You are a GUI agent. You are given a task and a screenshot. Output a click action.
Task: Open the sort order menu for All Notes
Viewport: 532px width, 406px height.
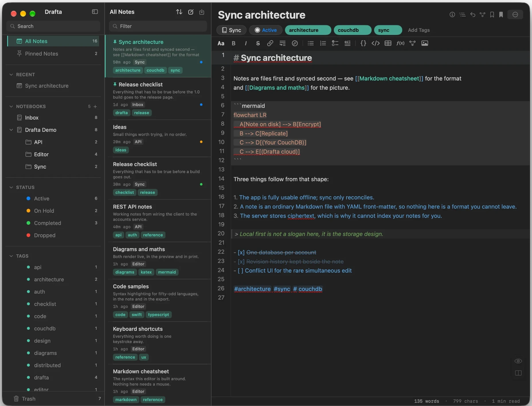(179, 12)
